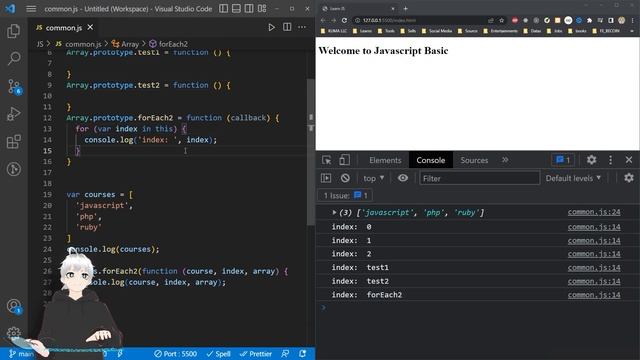
Task: Select element inspector tool in DevTools
Action: coord(327,160)
